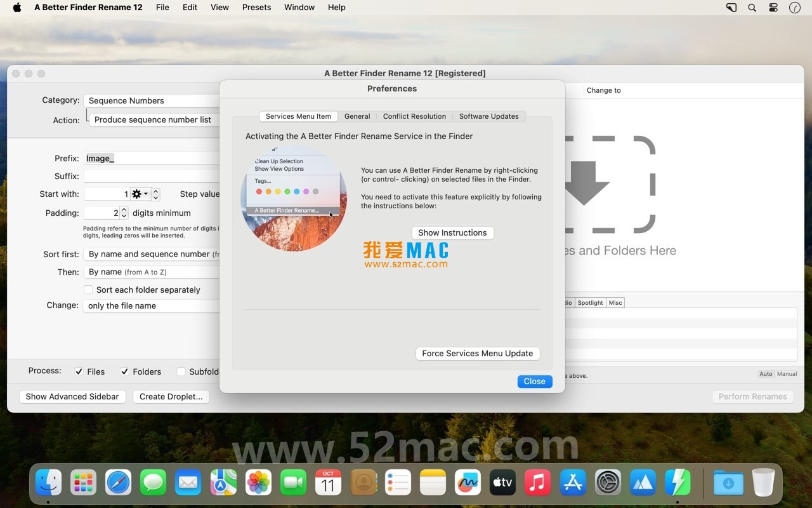The image size is (812, 508).
Task: Switch to the Conflict Resolution tab
Action: point(414,116)
